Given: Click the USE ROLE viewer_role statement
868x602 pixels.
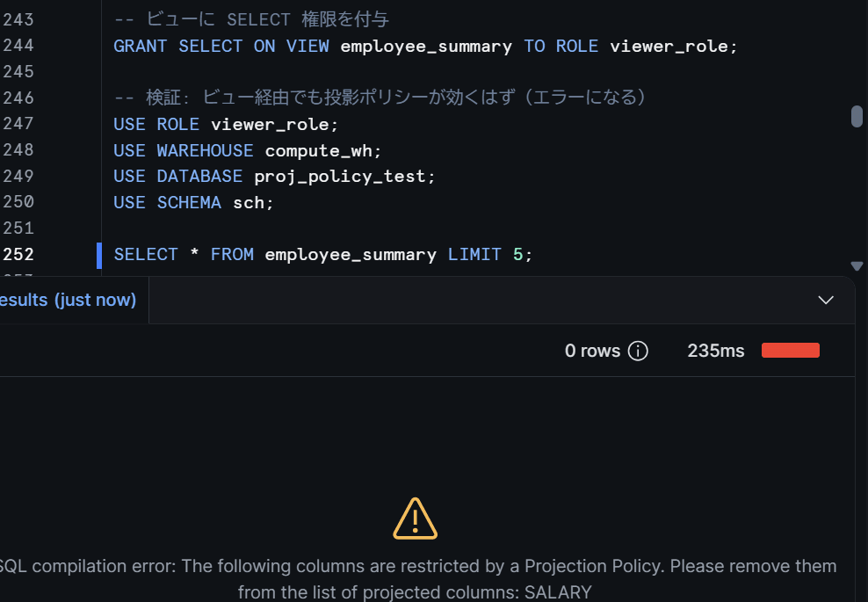Looking at the screenshot, I should (225, 124).
